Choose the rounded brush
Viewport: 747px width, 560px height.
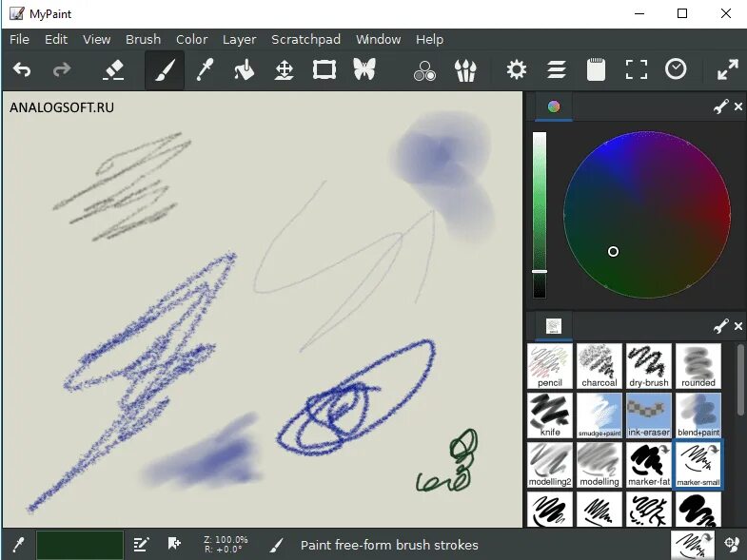698,366
